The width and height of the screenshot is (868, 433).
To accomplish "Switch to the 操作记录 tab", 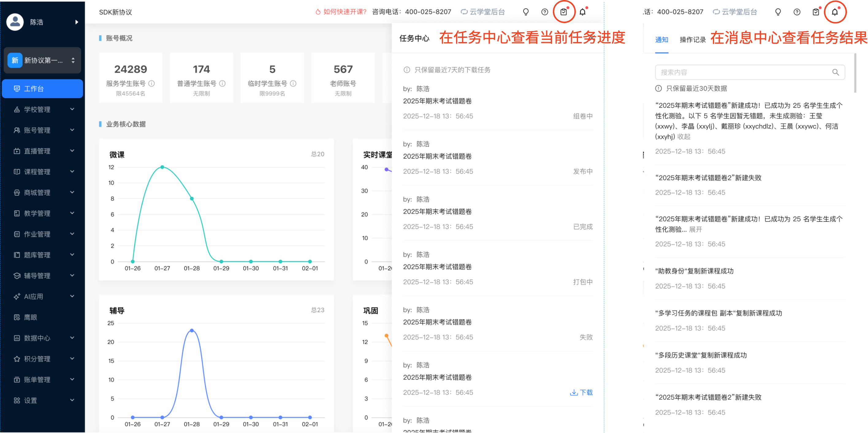I will 692,40.
